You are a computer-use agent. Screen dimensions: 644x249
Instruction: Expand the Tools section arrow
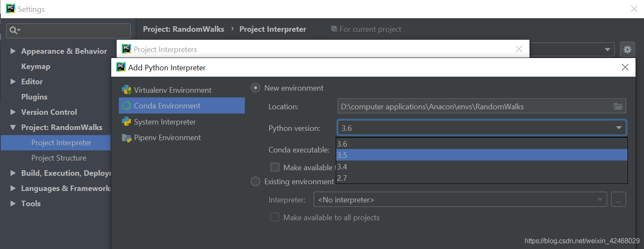click(x=13, y=203)
